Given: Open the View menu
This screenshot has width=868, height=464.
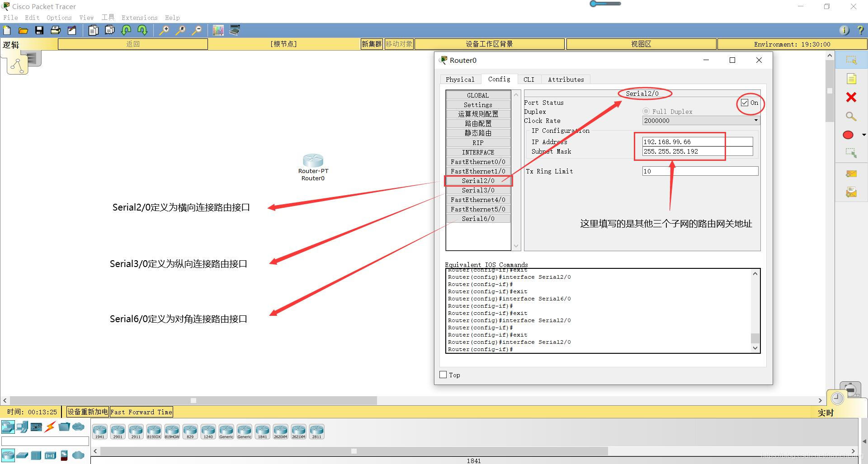Looking at the screenshot, I should pyautogui.click(x=86, y=18).
